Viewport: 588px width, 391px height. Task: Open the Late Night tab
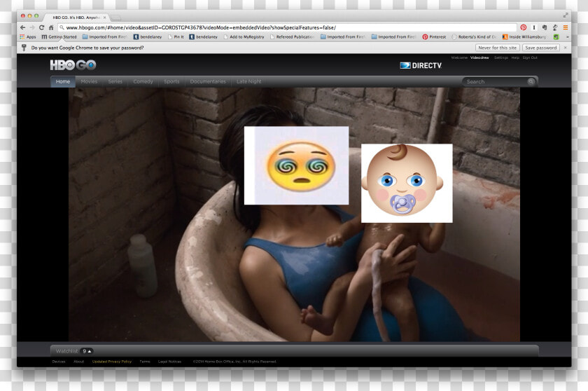coord(249,81)
